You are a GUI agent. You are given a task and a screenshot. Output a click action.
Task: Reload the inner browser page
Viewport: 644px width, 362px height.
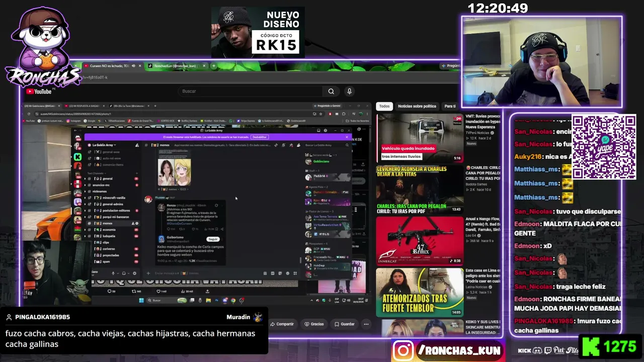29,114
